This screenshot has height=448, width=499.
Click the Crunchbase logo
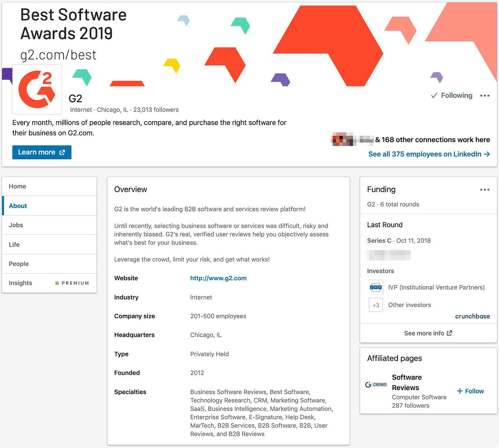click(472, 316)
